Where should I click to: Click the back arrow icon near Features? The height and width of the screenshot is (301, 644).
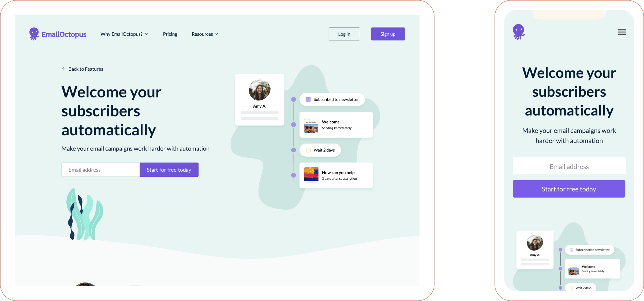64,69
